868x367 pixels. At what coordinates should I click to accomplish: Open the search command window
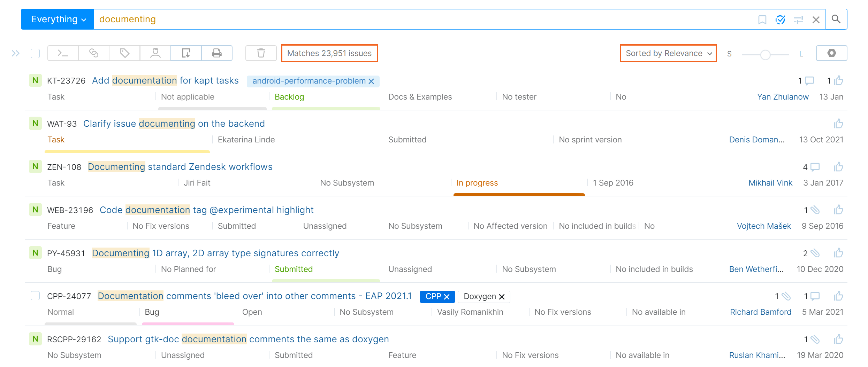coord(62,53)
